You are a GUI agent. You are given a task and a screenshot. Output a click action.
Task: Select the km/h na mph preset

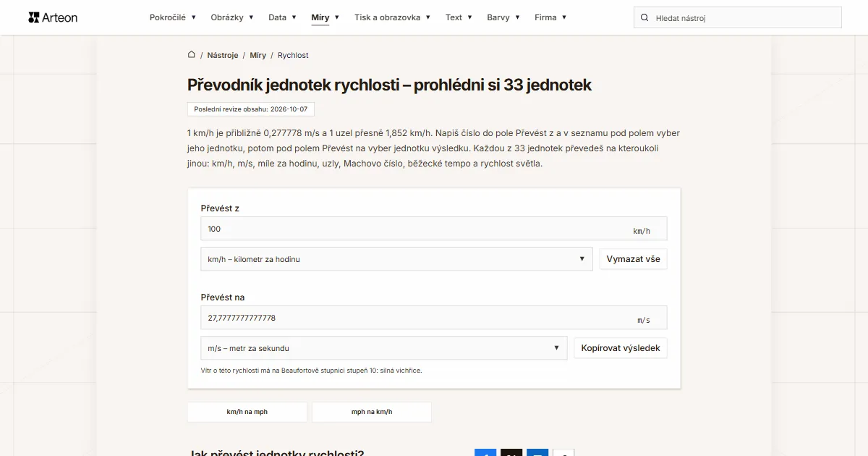[x=247, y=412]
